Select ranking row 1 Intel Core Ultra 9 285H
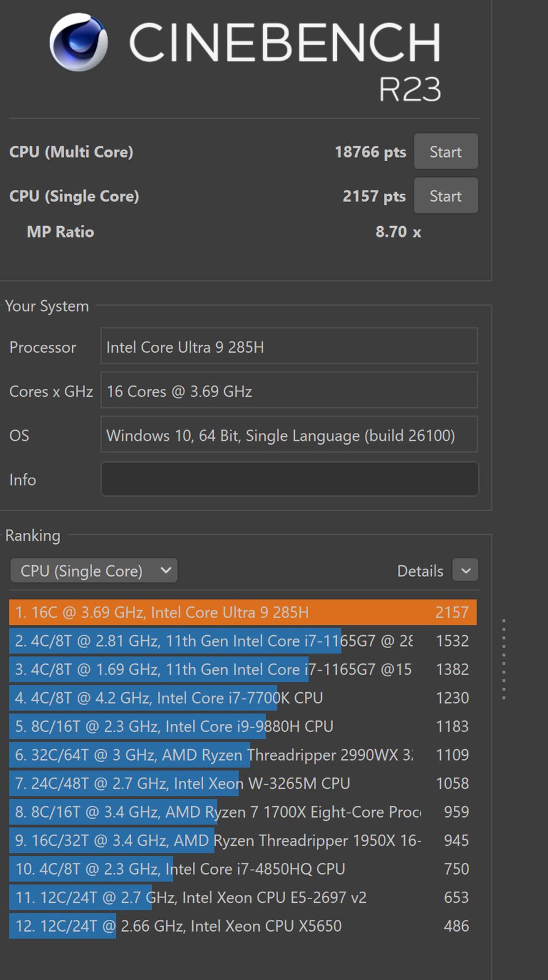The width and height of the screenshot is (548, 980). click(242, 612)
